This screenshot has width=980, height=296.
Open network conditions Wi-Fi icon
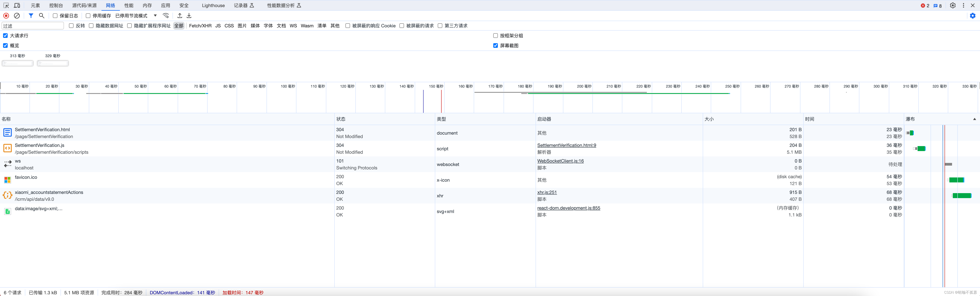(x=166, y=15)
